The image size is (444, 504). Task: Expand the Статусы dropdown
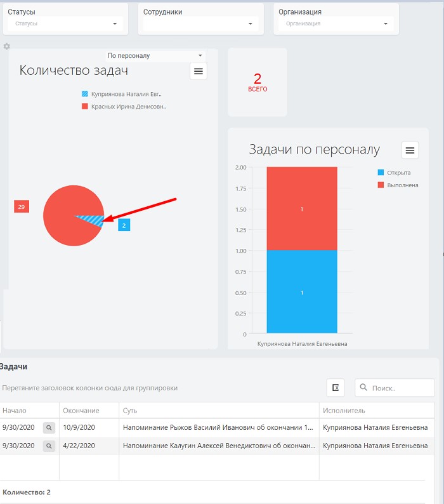[x=65, y=23]
